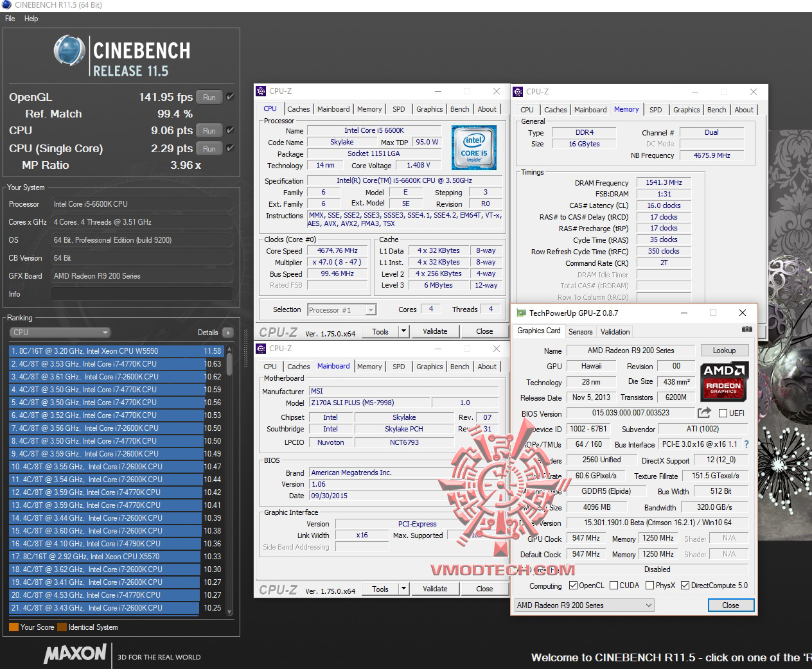The width and height of the screenshot is (812, 669).
Task: Run the CPU benchmark
Action: [x=209, y=131]
